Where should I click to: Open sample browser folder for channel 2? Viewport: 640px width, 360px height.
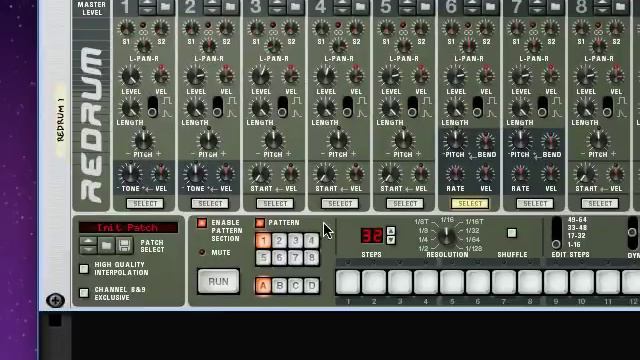(x=230, y=7)
